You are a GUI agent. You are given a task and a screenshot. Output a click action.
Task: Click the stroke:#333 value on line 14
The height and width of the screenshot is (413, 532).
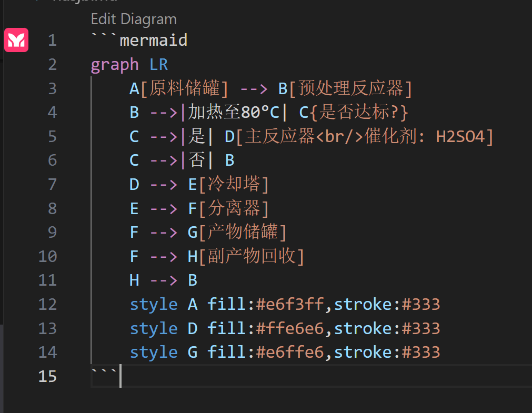[387, 352]
